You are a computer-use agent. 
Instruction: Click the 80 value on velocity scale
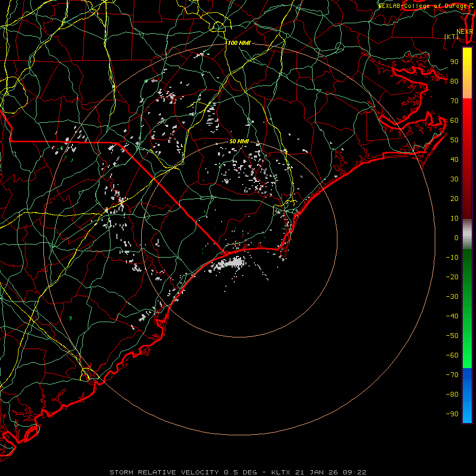[454, 81]
